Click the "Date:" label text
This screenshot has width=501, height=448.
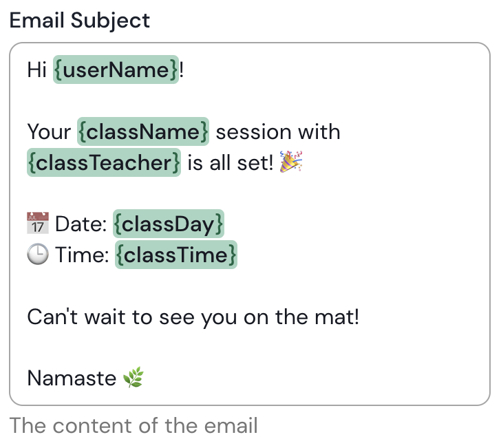click(81, 224)
